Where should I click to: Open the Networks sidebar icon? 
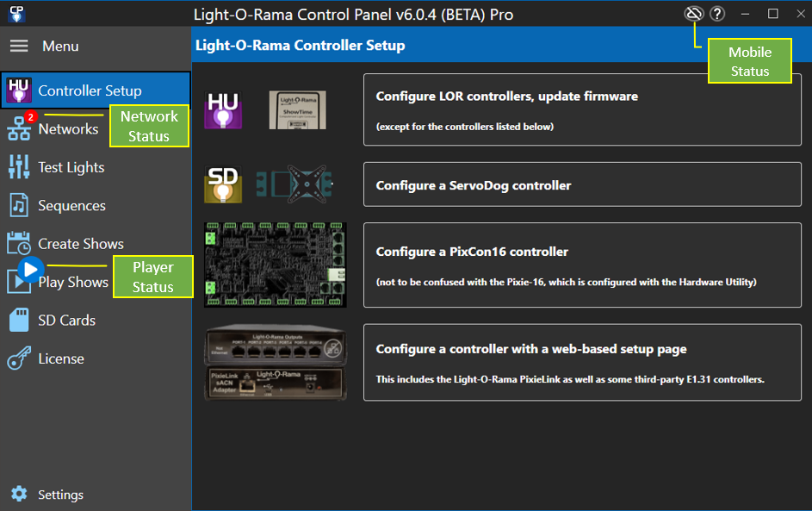19,129
